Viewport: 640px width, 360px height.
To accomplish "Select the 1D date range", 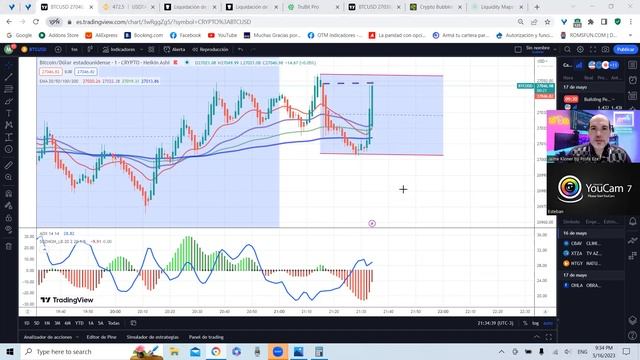I will (27, 323).
